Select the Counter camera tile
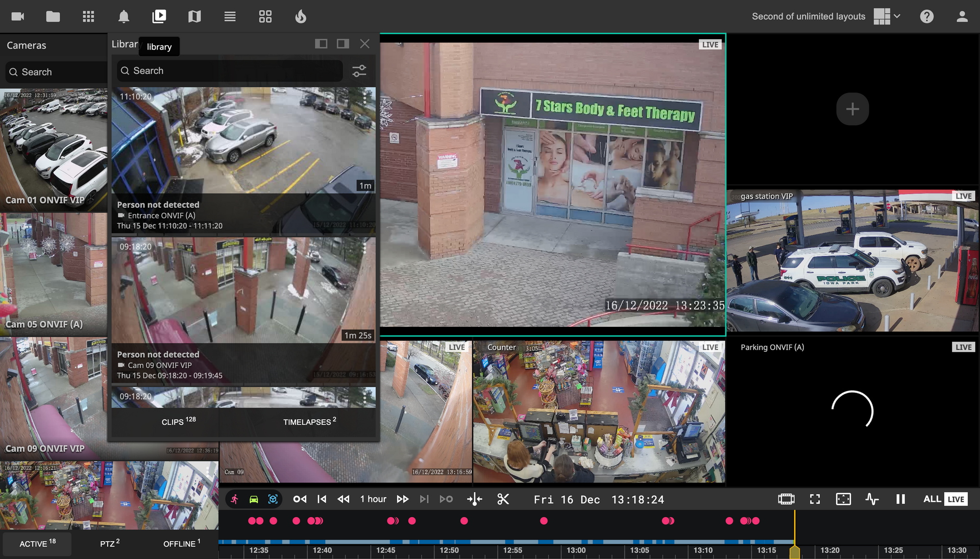980x559 pixels. point(599,411)
